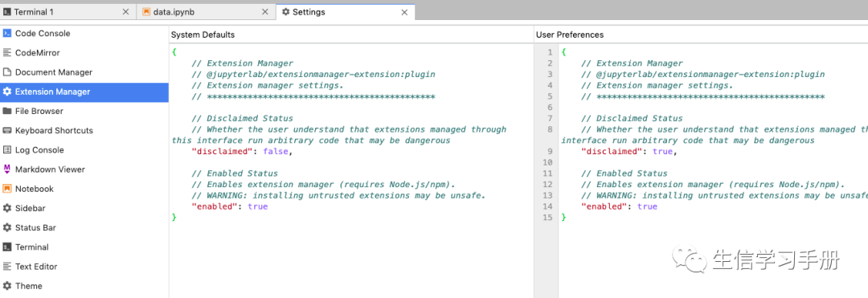Screen dimensions: 868x298
Task: Click "disclaimed": true in User Preferences
Action: coord(628,152)
